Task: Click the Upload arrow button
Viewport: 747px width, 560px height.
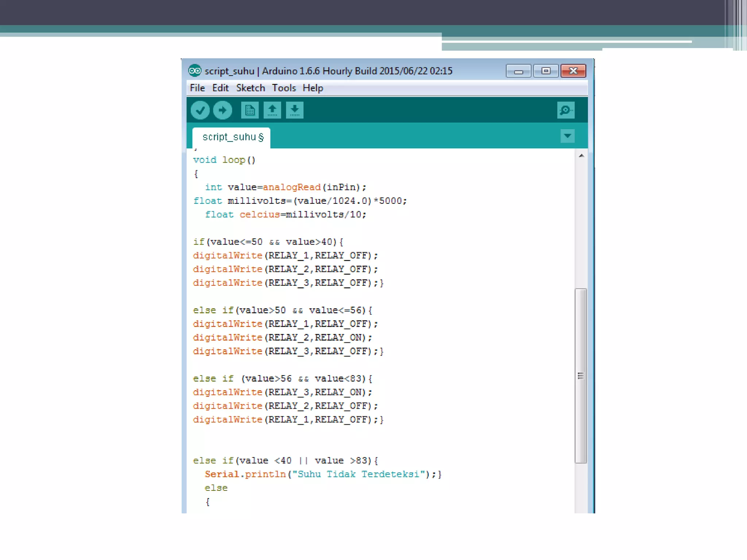Action: pyautogui.click(x=222, y=110)
